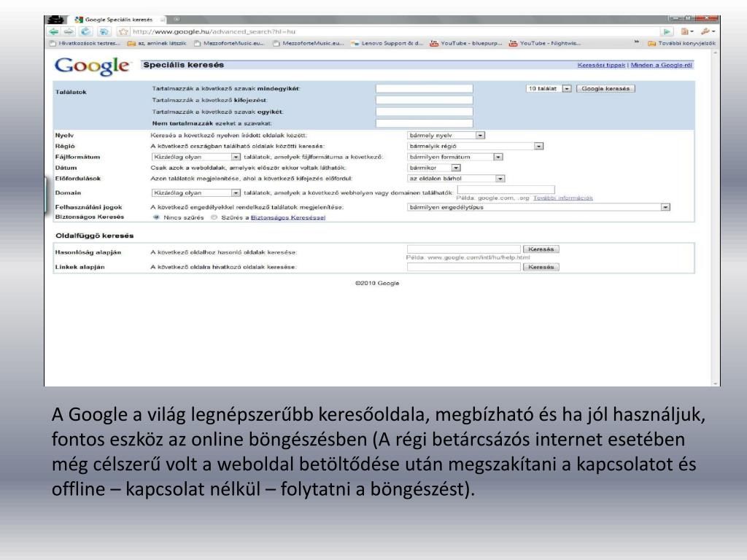
Task: Click the browser Back arrow button
Action: coord(54,31)
